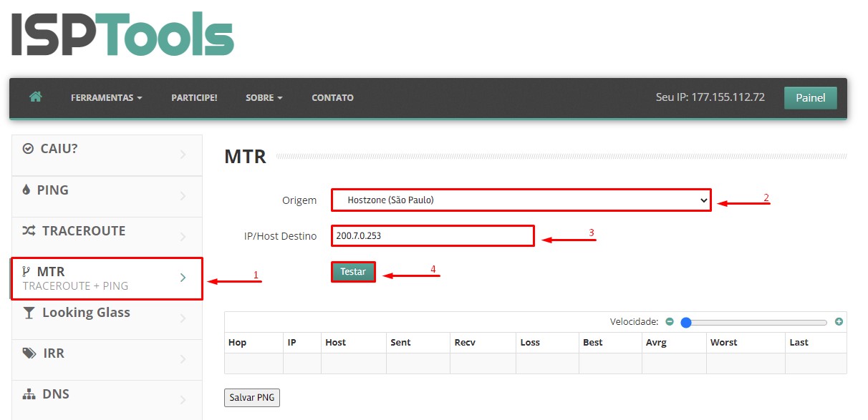Decrease speed with the minus icon

point(670,322)
